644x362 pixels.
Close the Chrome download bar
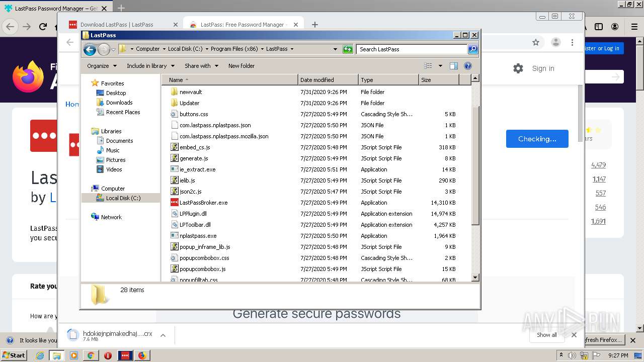pos(574,335)
